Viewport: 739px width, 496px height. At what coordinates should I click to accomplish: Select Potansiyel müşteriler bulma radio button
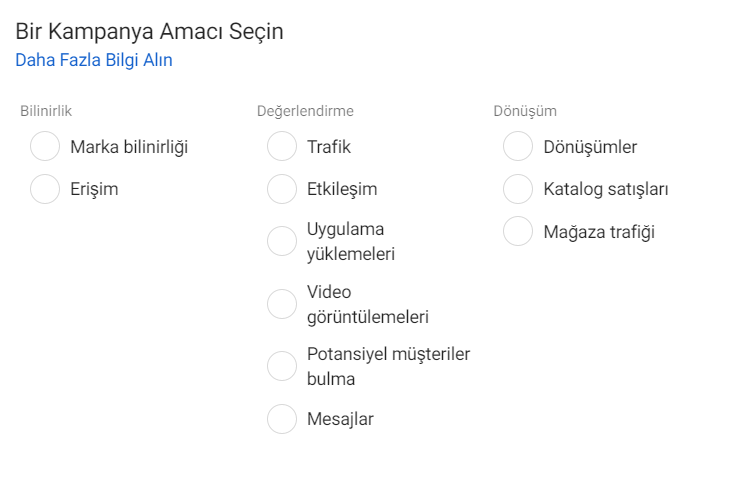point(282,366)
